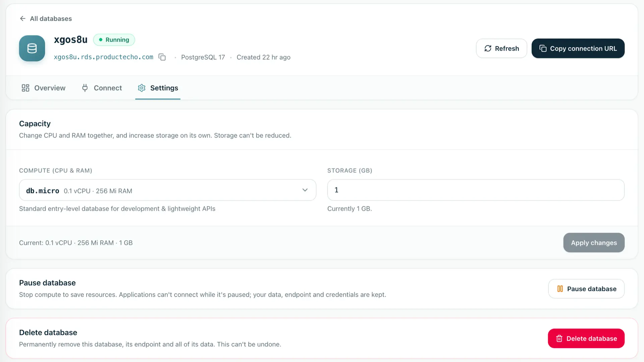Click the xgos8u.rds.productecho.com endpoint text
644x362 pixels.
[x=103, y=57]
